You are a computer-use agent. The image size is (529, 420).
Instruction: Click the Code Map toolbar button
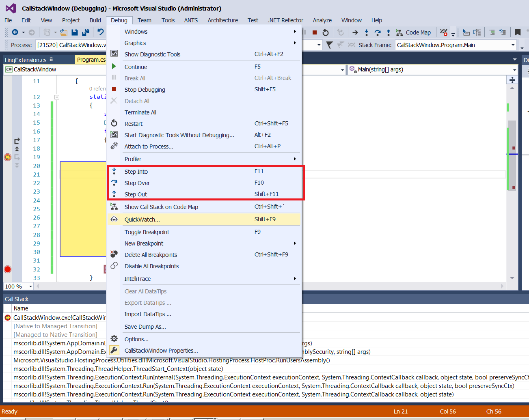[413, 32]
